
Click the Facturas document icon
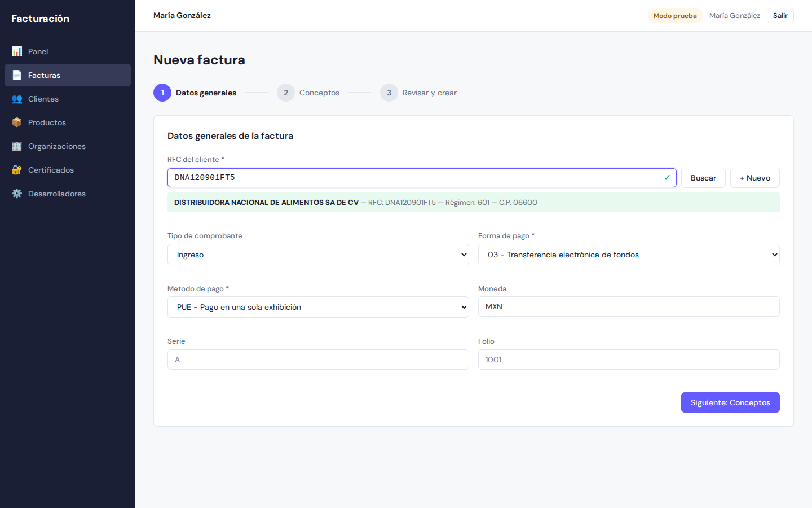[x=17, y=75]
